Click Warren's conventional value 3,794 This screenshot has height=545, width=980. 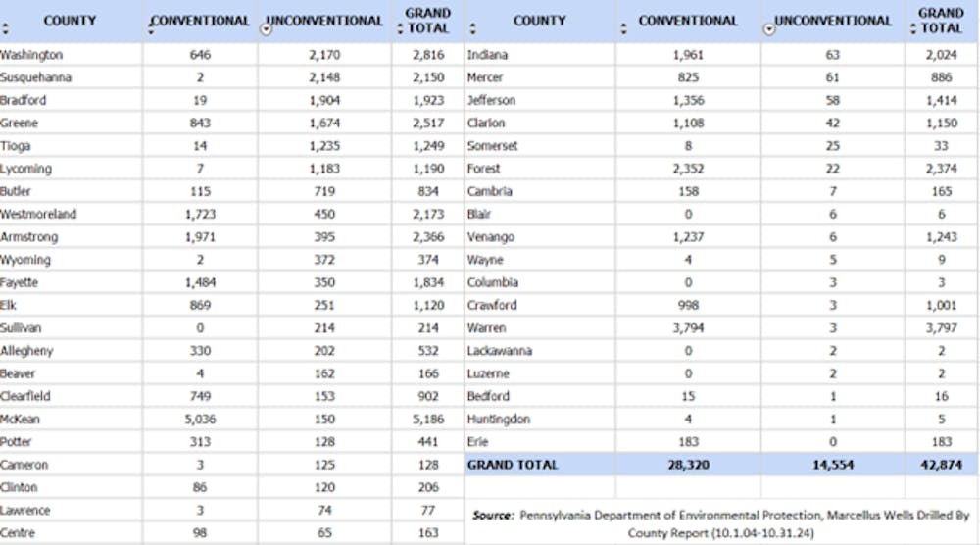coord(688,327)
